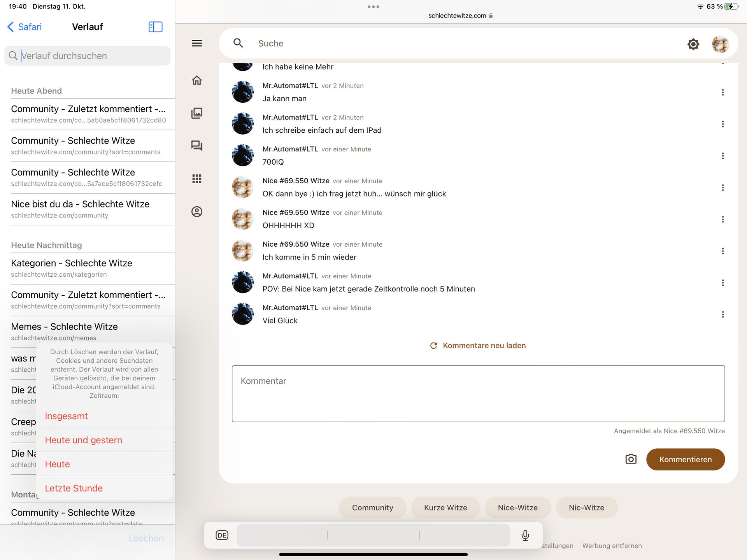
Task: Open the categories grid icon
Action: [x=197, y=179]
